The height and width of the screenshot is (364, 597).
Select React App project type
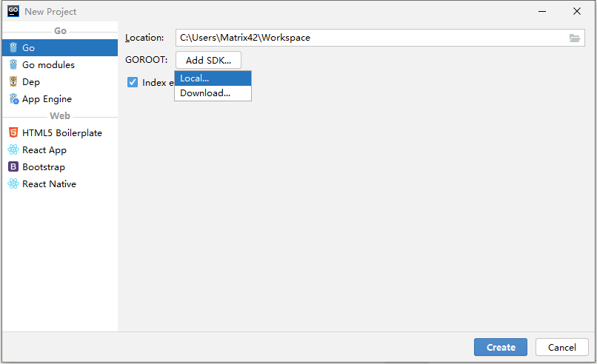[60, 150]
